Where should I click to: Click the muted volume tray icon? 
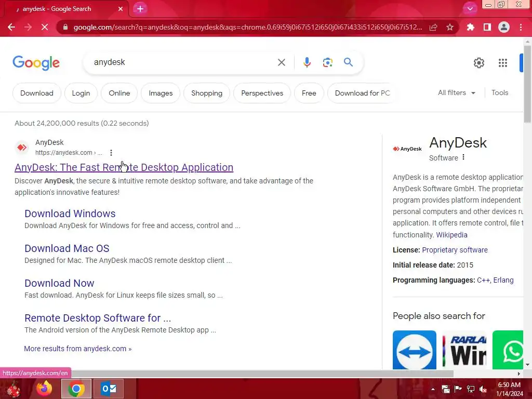[x=483, y=389]
